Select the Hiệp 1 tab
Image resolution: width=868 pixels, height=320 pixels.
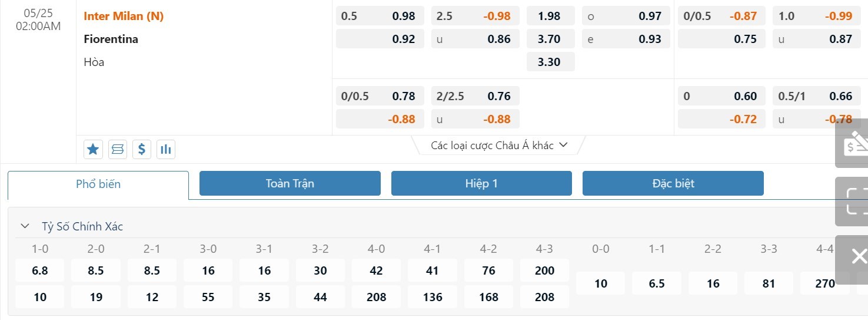(x=481, y=183)
